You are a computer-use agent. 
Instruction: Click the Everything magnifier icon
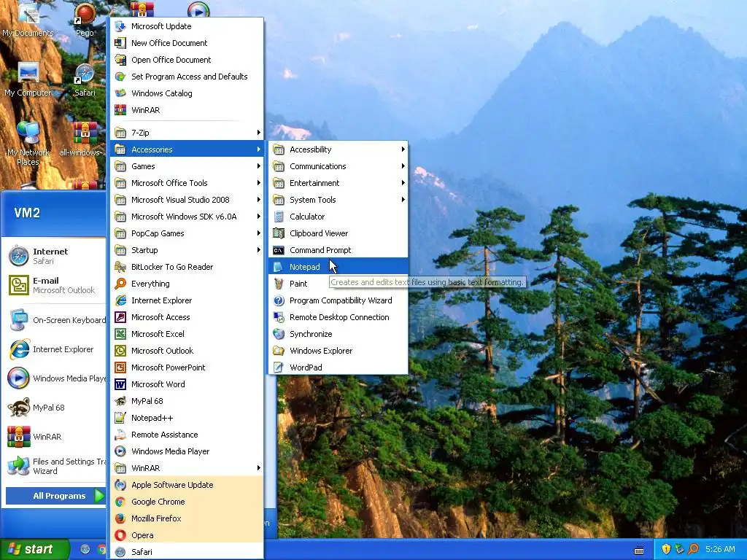120,284
